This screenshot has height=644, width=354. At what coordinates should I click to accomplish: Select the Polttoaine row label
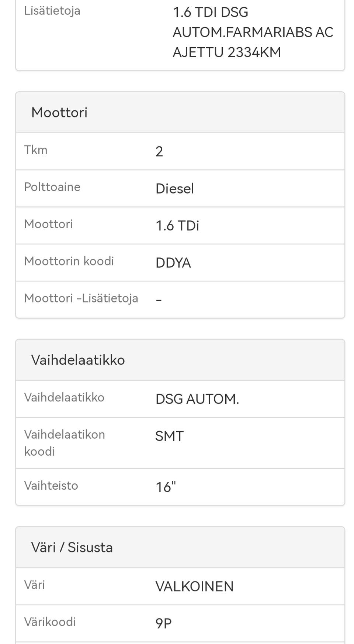tap(52, 187)
